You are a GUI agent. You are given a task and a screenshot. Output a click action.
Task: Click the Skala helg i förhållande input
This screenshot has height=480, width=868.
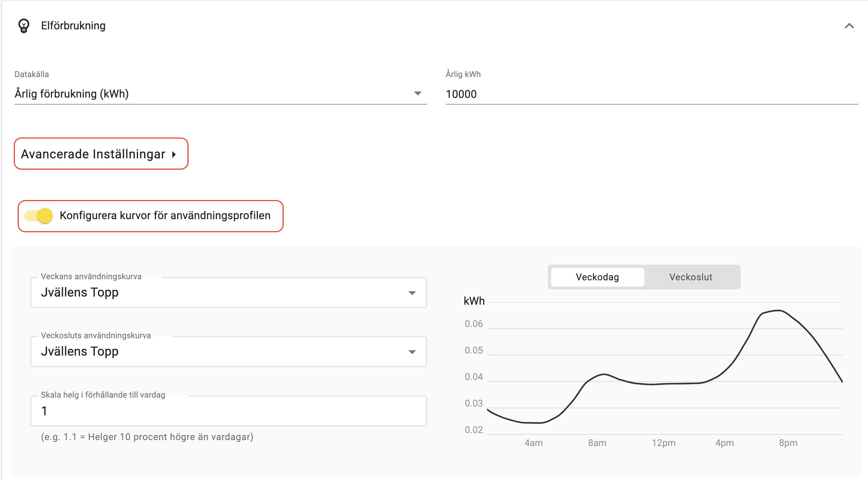(x=228, y=411)
